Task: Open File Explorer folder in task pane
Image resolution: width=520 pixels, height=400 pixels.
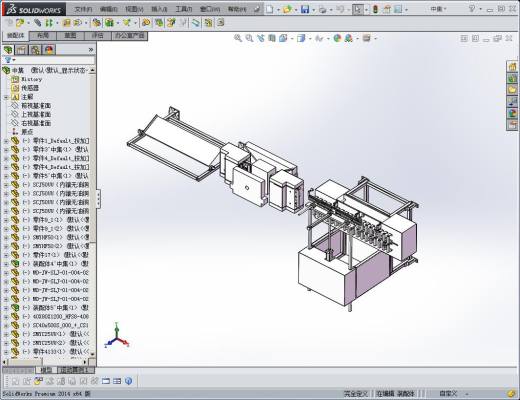Action: point(512,90)
